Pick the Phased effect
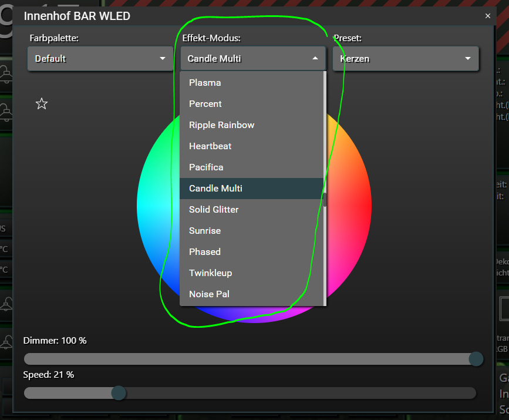 (x=252, y=252)
